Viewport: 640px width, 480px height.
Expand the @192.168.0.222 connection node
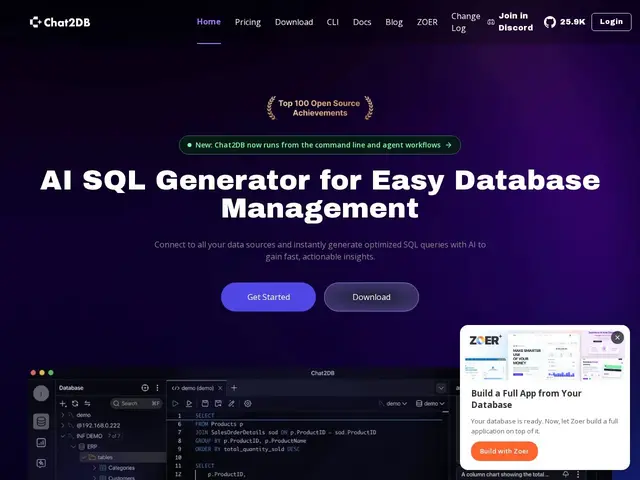point(62,425)
